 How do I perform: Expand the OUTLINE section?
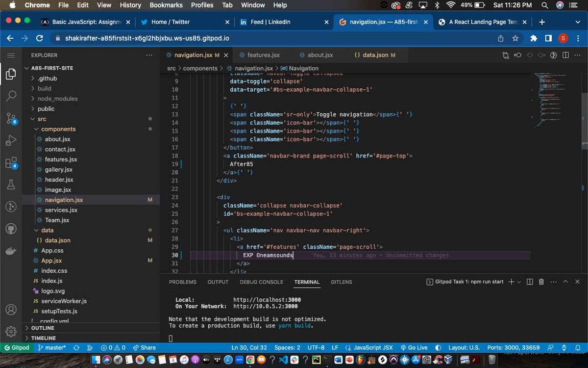click(x=43, y=328)
